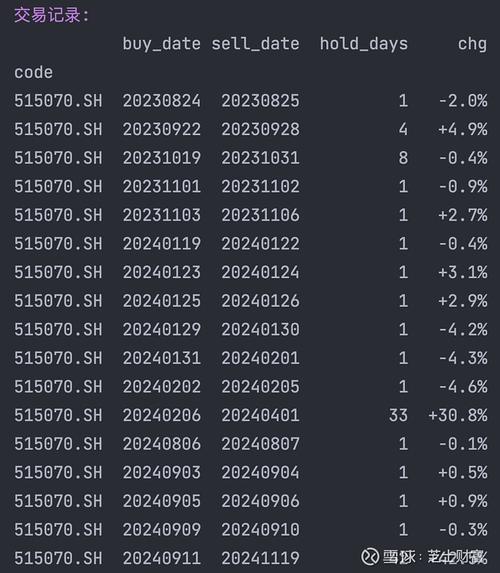
Task: Click sell date 20240401 cell
Action: (x=260, y=415)
